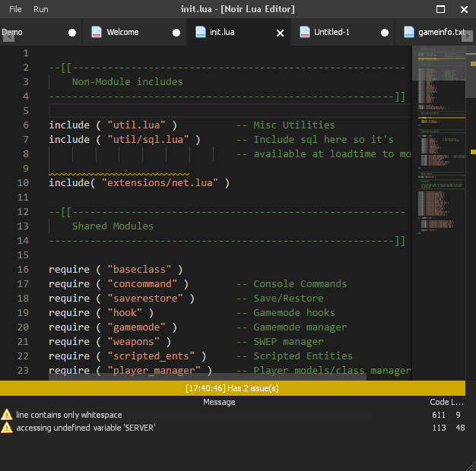Click unsaved dot on Untitled-1 tab
Viewport: 476px width, 471px height.
[x=385, y=33]
